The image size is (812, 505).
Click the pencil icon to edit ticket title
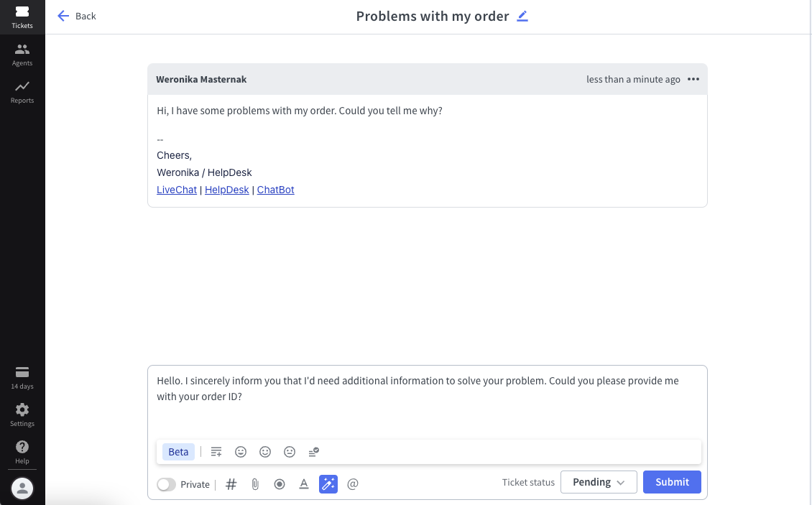[522, 17]
